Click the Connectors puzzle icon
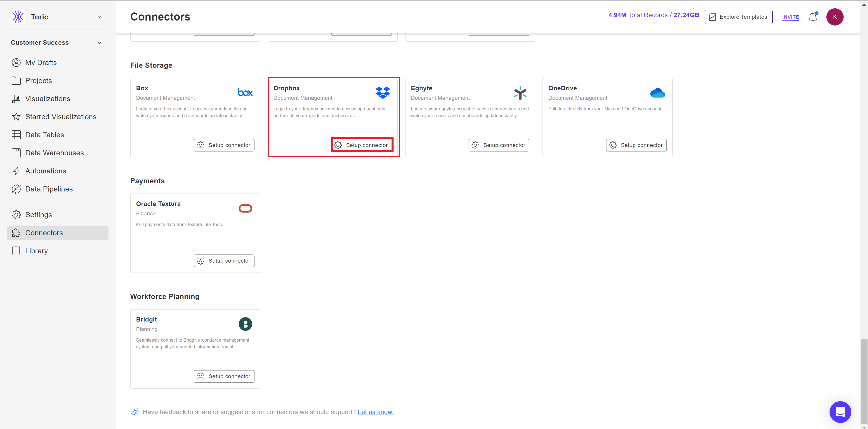The image size is (868, 429). (x=16, y=233)
